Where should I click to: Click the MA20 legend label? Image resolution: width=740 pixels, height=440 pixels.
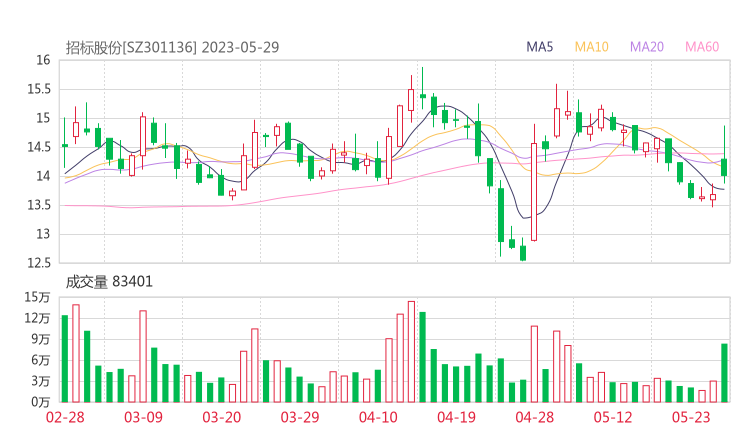pyautogui.click(x=647, y=47)
